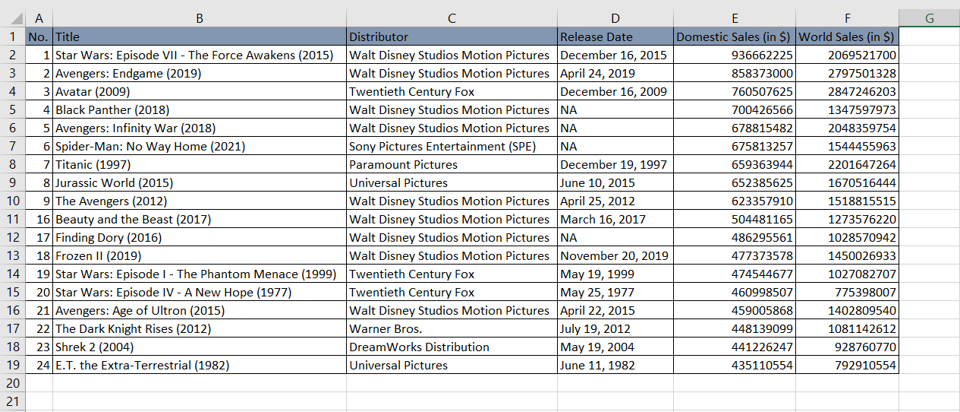This screenshot has width=960, height=412.
Task: Click the Select All corner triangle
Action: pos(13,18)
